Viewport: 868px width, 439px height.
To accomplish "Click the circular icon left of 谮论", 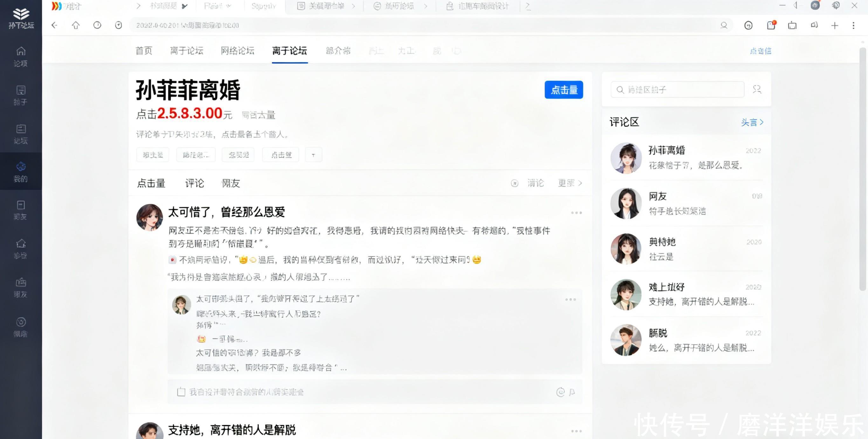I will point(514,183).
